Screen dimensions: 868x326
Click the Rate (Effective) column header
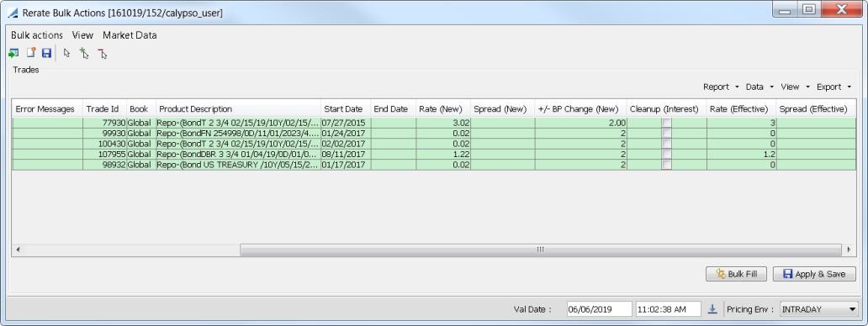click(741, 109)
